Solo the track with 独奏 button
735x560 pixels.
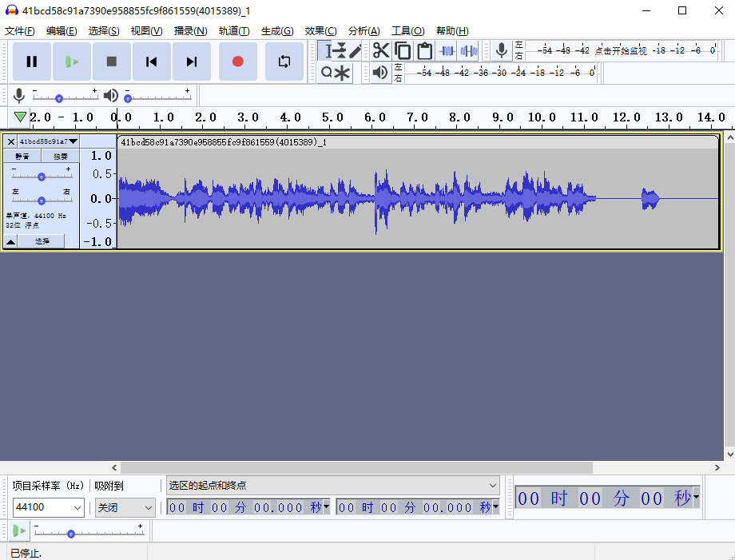[60, 156]
